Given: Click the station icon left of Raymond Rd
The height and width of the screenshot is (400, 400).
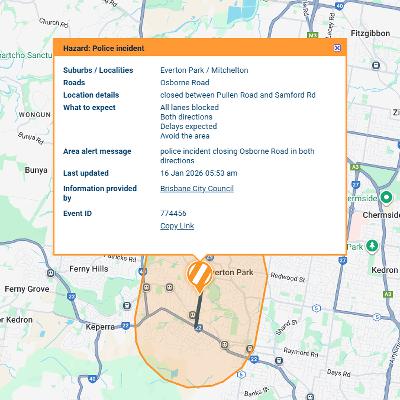Looking at the screenshot, I should pos(279,360).
